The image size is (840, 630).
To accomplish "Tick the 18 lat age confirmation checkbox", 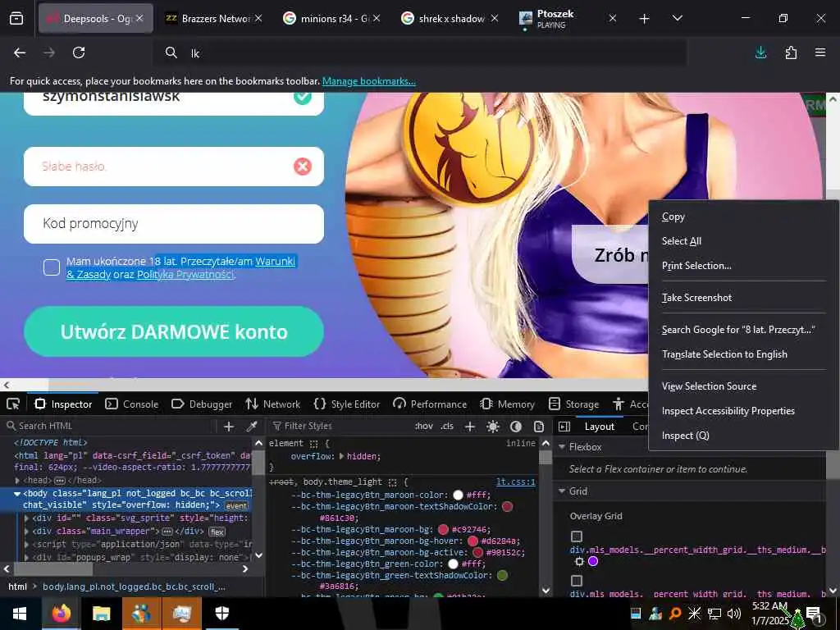I will click(x=52, y=267).
